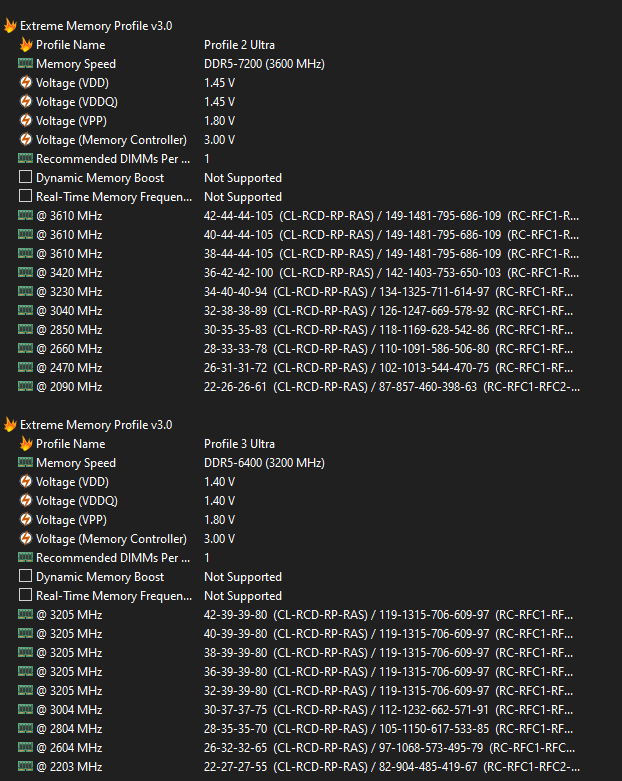The image size is (622, 781).
Task: Click the memory icon beside @ 2604 MHz
Action: point(25,747)
